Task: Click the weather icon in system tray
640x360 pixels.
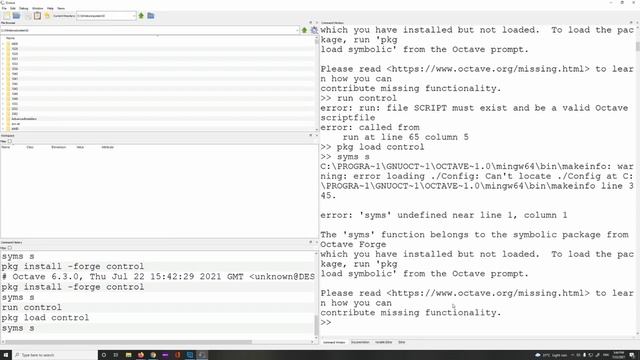Action: [538, 355]
